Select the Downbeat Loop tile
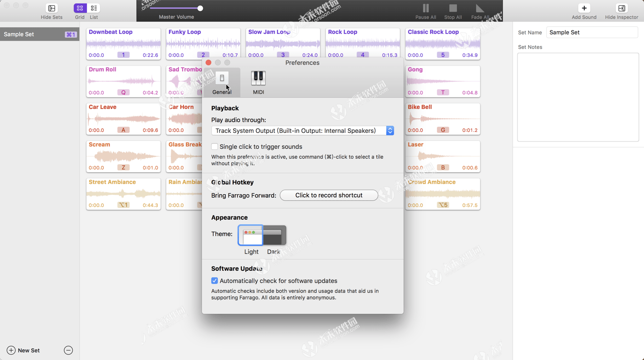This screenshot has height=360, width=644. pos(123,44)
